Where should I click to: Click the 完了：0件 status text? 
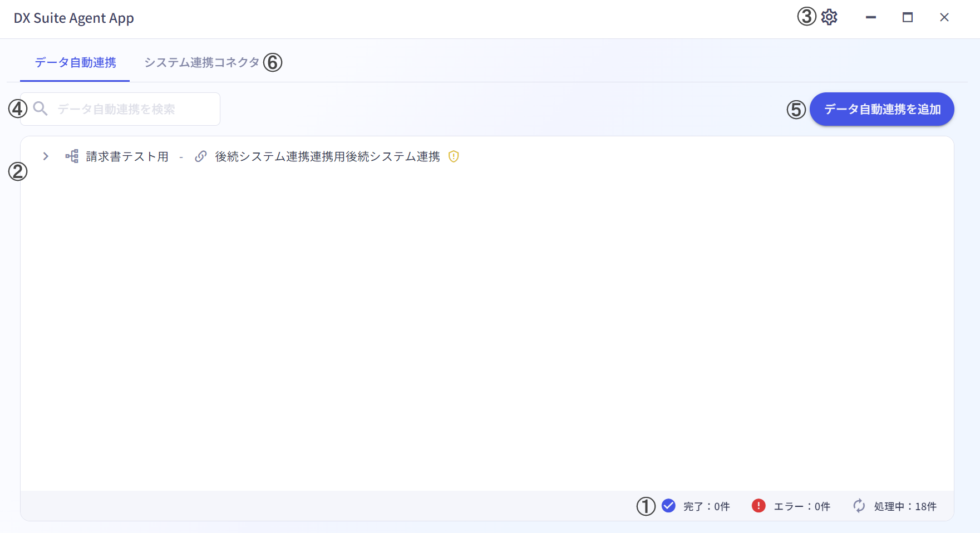click(706, 506)
